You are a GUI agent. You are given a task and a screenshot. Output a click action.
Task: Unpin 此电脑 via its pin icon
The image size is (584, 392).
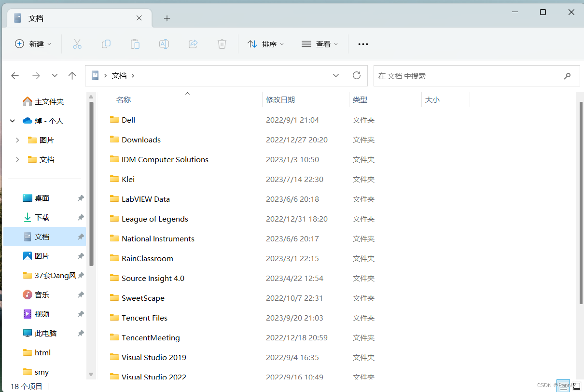(81, 333)
